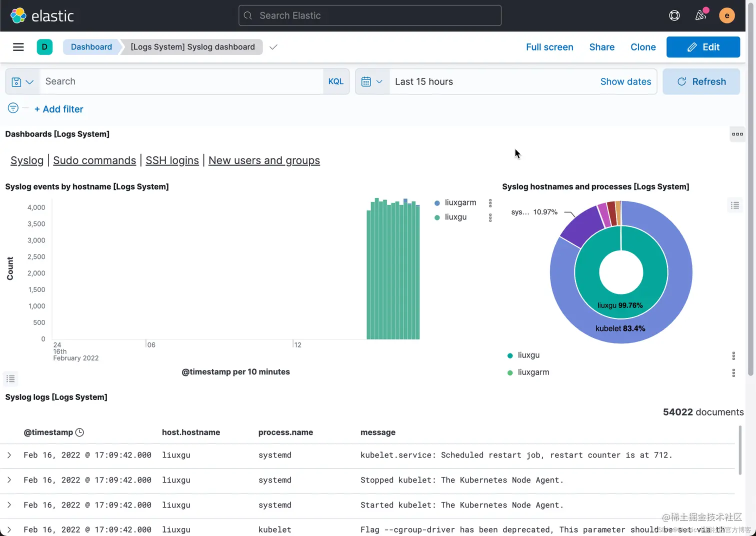Click the user avatar 'e'
The image size is (756, 536).
(726, 15)
